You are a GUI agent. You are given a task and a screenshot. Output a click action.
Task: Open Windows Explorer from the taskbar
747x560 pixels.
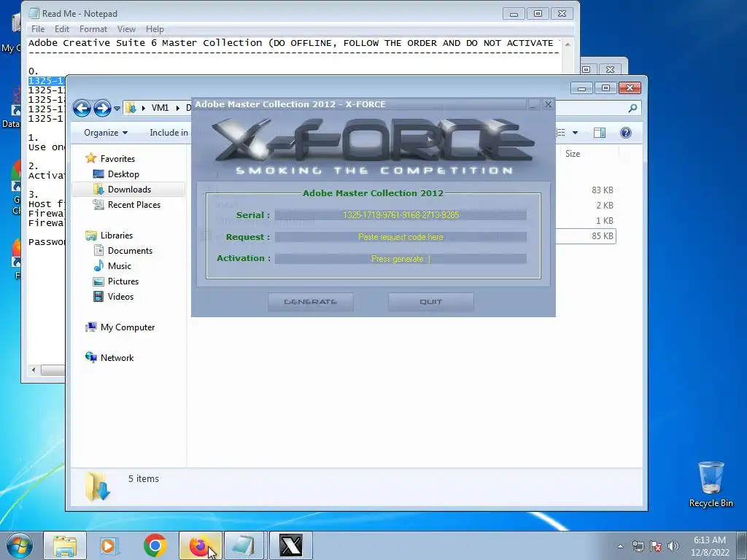click(x=65, y=545)
